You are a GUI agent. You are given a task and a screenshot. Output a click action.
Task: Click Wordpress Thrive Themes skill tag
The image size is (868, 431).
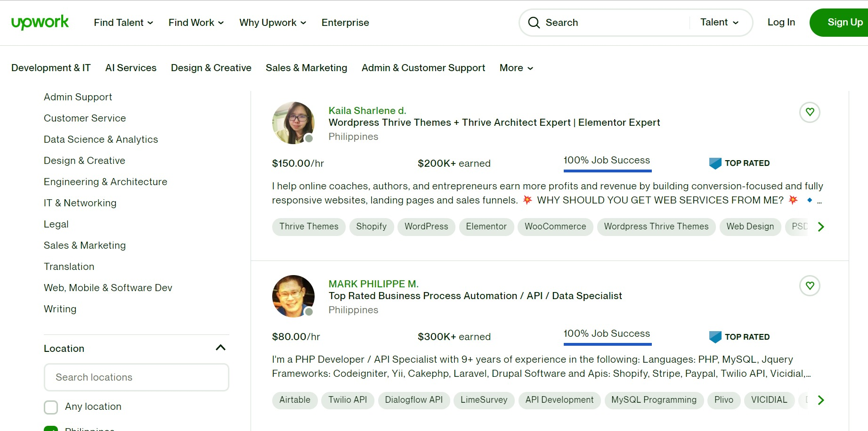[x=656, y=227]
